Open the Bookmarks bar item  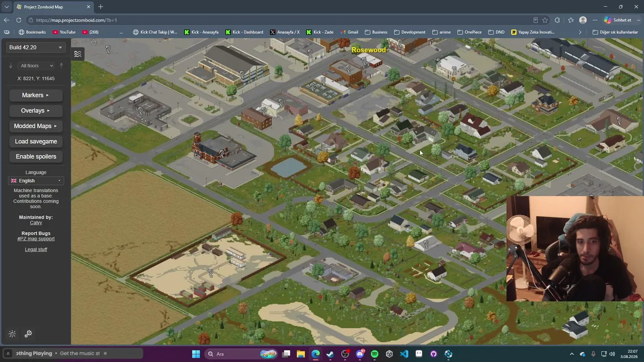click(32, 32)
